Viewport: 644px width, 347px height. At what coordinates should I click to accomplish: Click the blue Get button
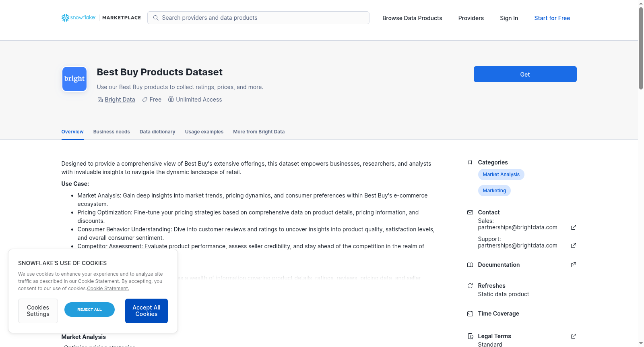click(525, 74)
